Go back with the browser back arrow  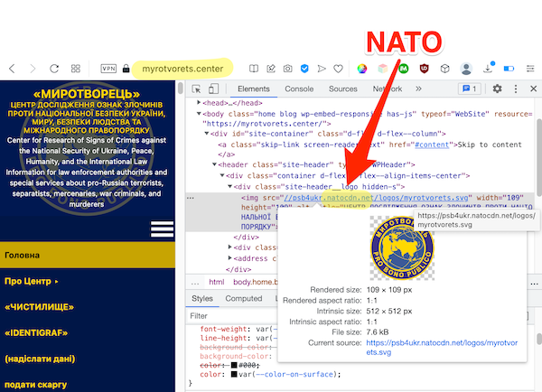pos(12,69)
